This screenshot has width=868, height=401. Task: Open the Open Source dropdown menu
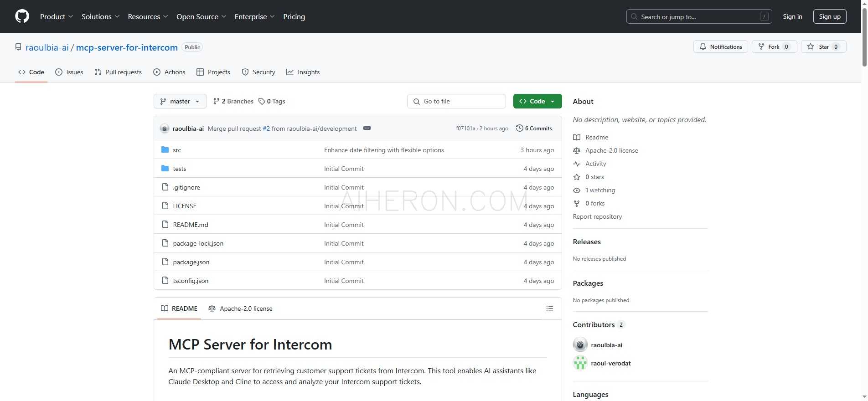tap(201, 16)
